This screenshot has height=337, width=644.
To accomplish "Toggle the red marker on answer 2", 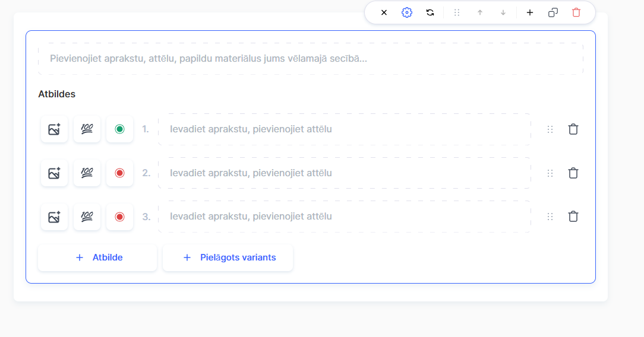I will click(x=119, y=173).
